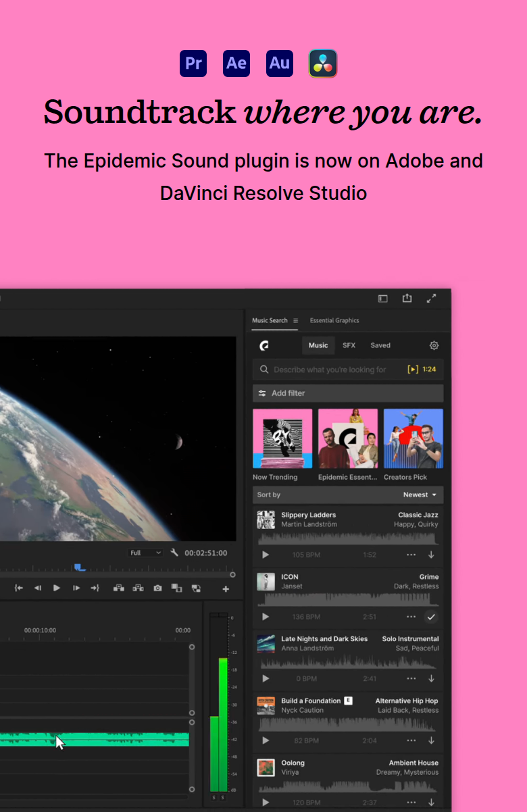Image resolution: width=527 pixels, height=812 pixels.
Task: Click the blue playhead marker in monitor
Action: pyautogui.click(x=80, y=567)
